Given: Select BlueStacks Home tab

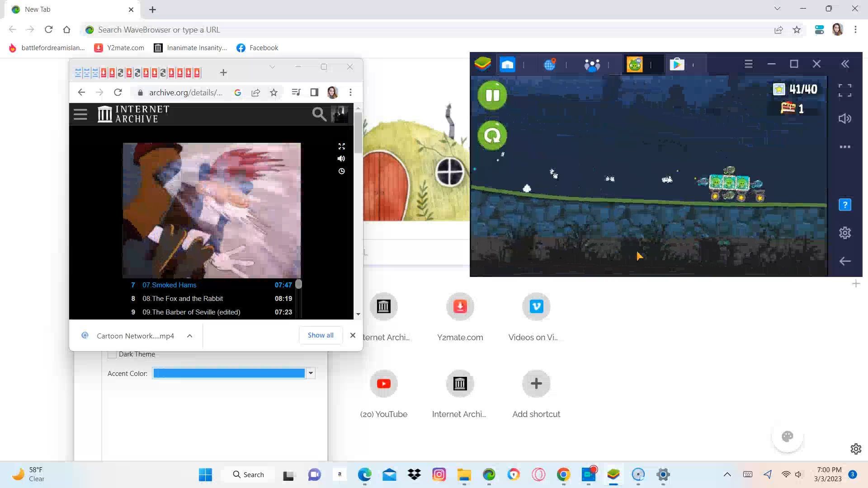Looking at the screenshot, I should point(507,64).
